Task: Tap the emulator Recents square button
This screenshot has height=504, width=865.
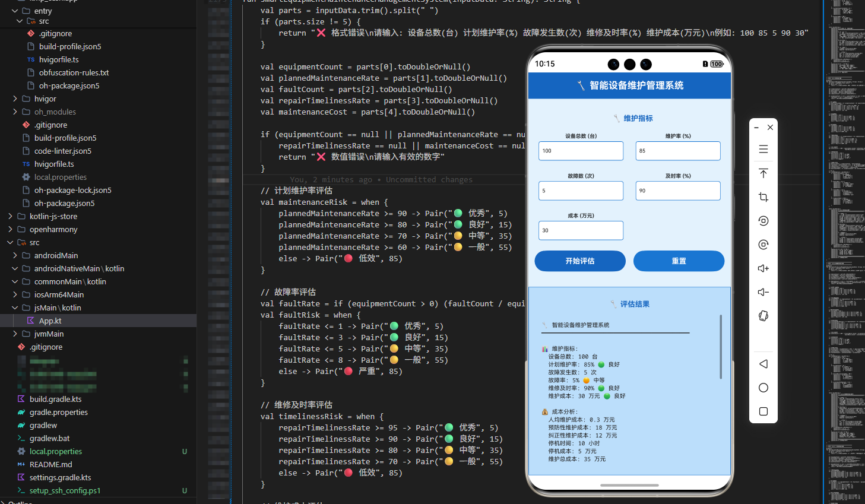Action: 763,411
